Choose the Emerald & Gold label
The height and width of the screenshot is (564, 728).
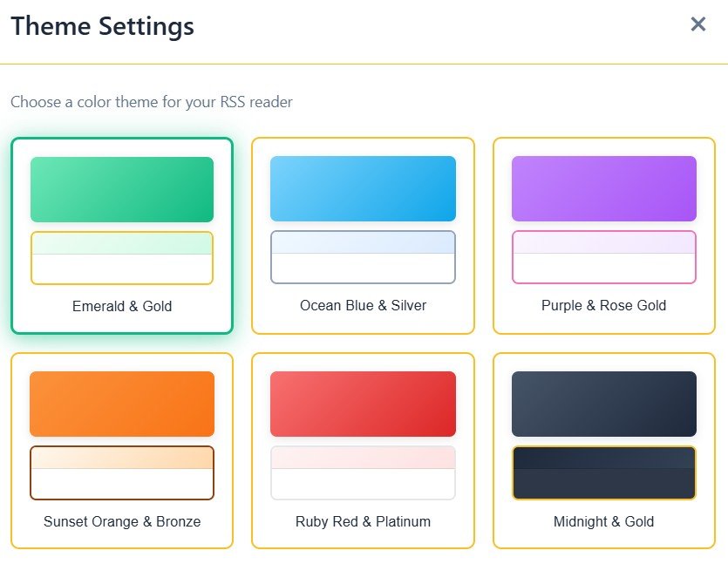[122, 307]
